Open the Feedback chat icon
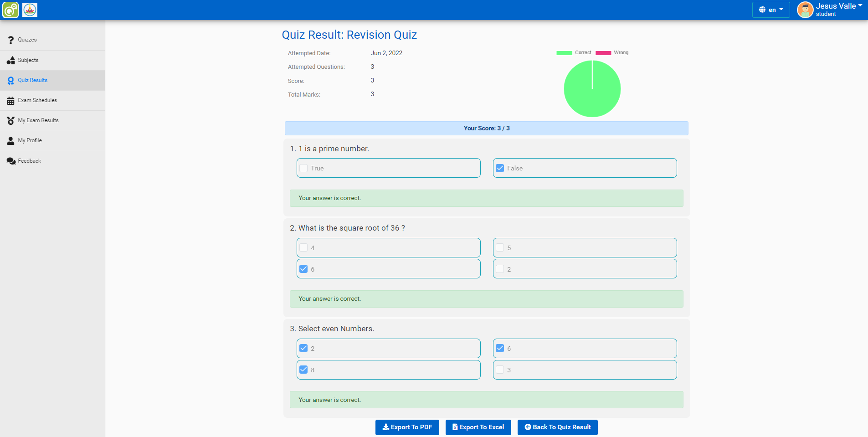The width and height of the screenshot is (868, 437). [10, 160]
